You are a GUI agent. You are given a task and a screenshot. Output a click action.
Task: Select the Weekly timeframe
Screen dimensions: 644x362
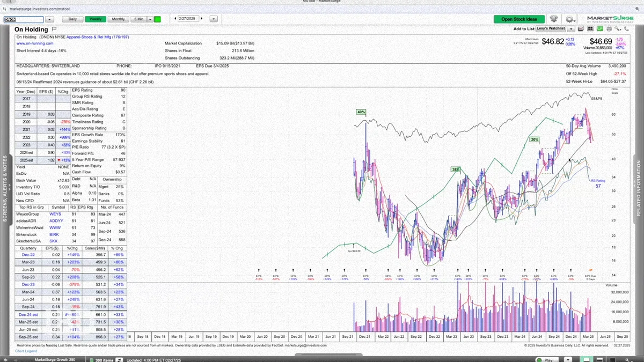[x=95, y=19]
